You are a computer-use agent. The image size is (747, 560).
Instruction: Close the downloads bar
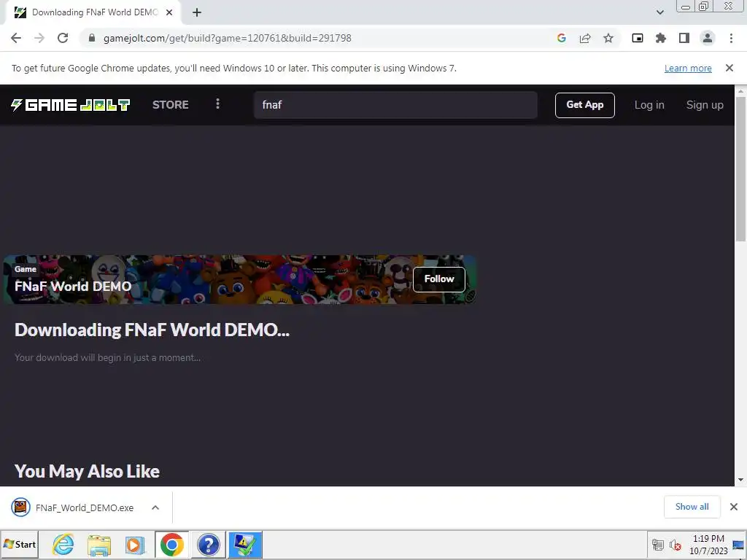[734, 507]
